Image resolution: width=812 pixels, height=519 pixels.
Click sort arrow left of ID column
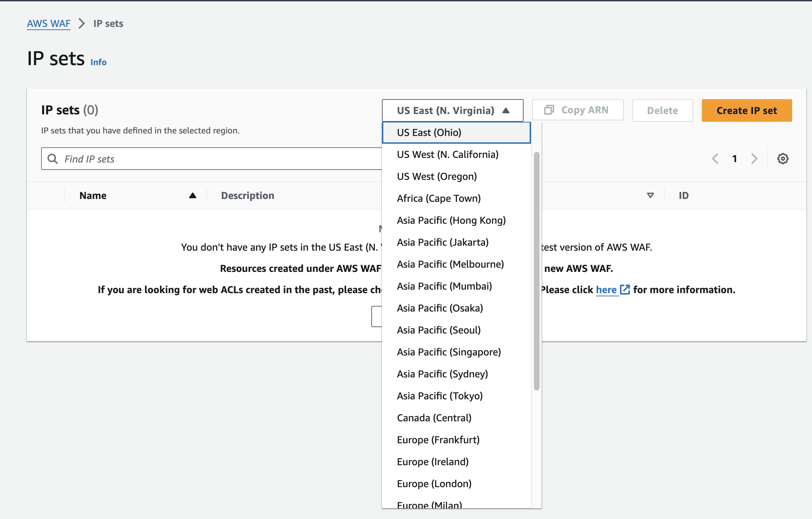click(x=650, y=195)
